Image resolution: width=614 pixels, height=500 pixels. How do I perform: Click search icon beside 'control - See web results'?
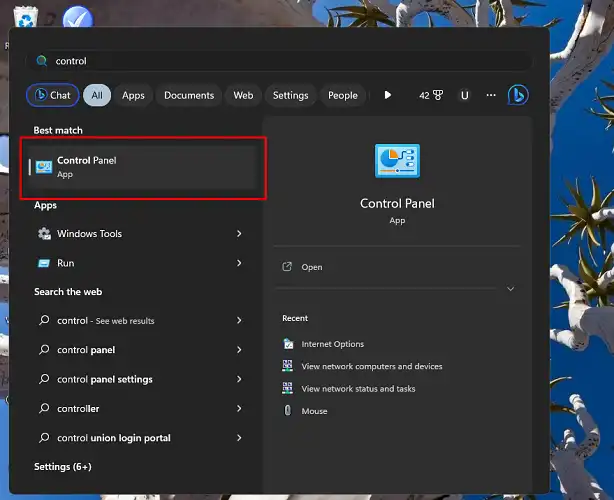44,320
